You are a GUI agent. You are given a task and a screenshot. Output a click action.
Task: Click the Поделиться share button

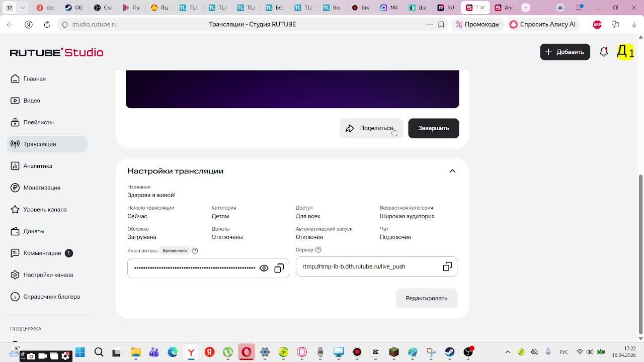click(x=371, y=128)
